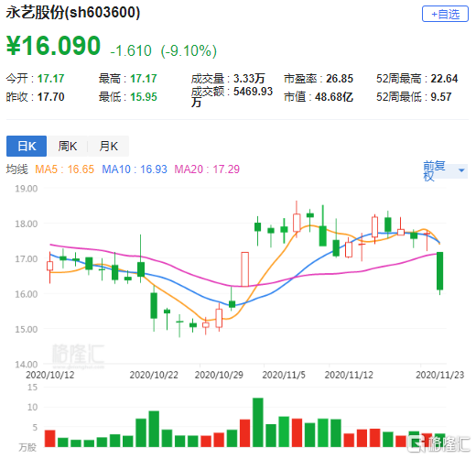Click the 2020/10/22 date axis label
This screenshot has height=459, width=476.
tap(154, 375)
